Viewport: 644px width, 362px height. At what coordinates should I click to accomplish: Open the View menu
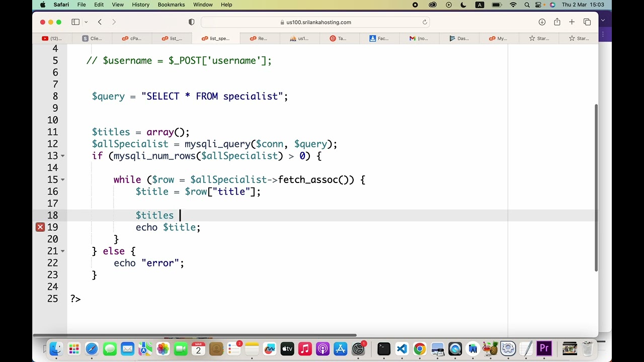tap(118, 5)
